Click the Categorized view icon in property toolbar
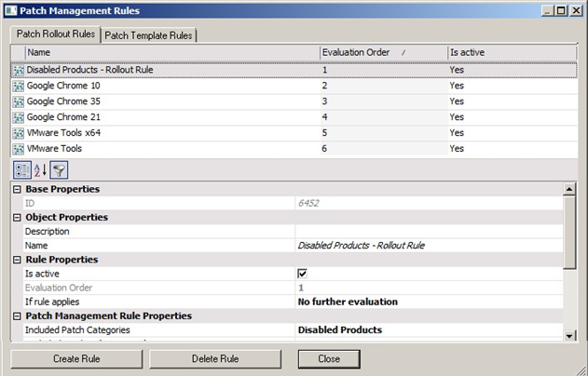 (x=21, y=170)
